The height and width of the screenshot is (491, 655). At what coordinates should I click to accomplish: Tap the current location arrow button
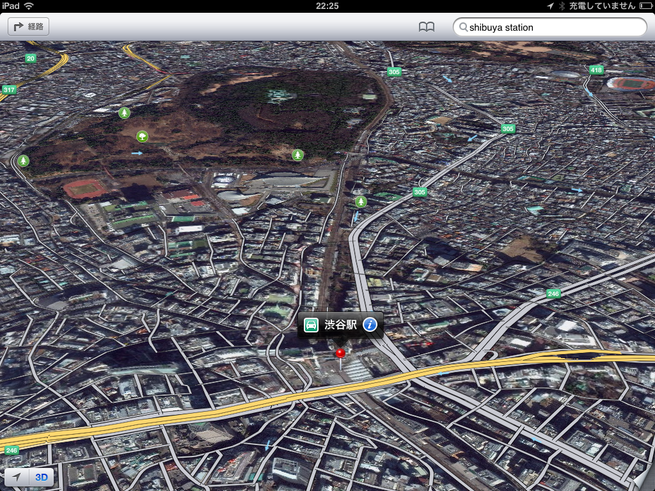(x=17, y=477)
